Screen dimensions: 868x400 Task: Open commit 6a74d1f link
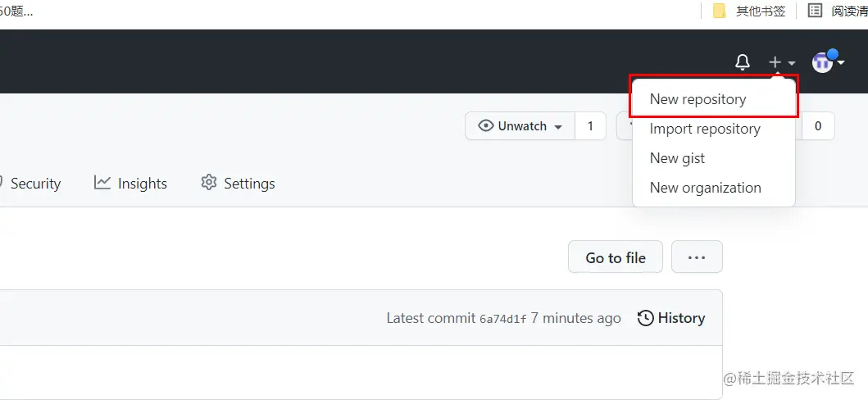click(x=503, y=319)
